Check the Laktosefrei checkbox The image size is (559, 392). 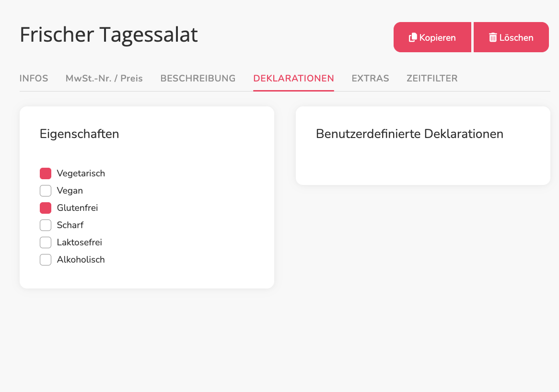(x=46, y=242)
